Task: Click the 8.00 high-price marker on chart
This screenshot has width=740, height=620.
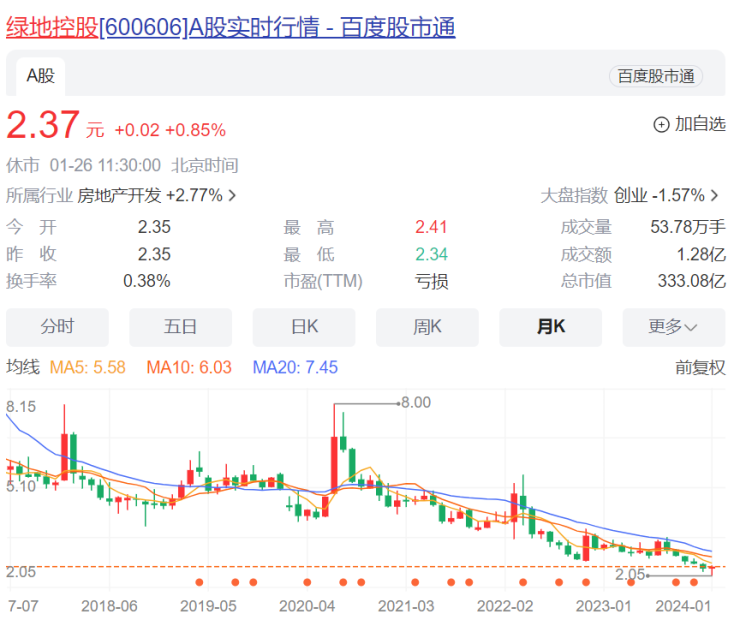Action: tap(416, 402)
